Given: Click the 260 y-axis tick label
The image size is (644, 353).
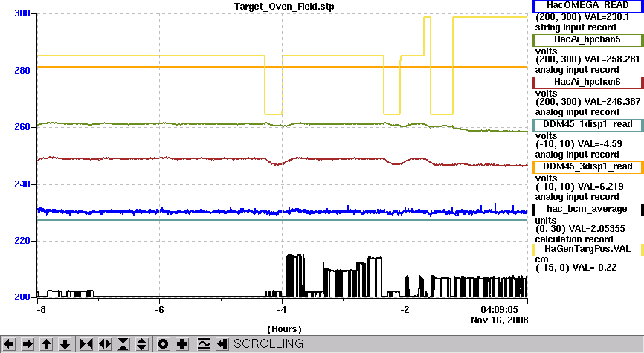Looking at the screenshot, I should point(22,127).
